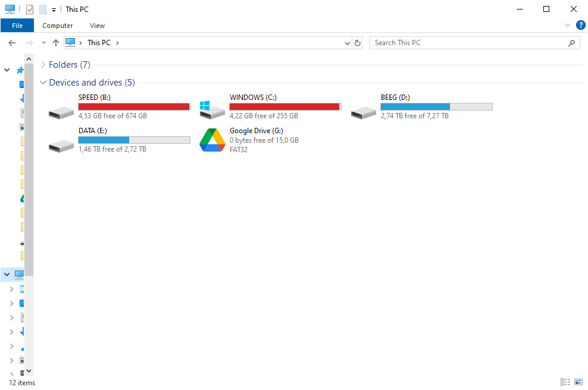Click the Properties icon in quick access toolbar

30,10
